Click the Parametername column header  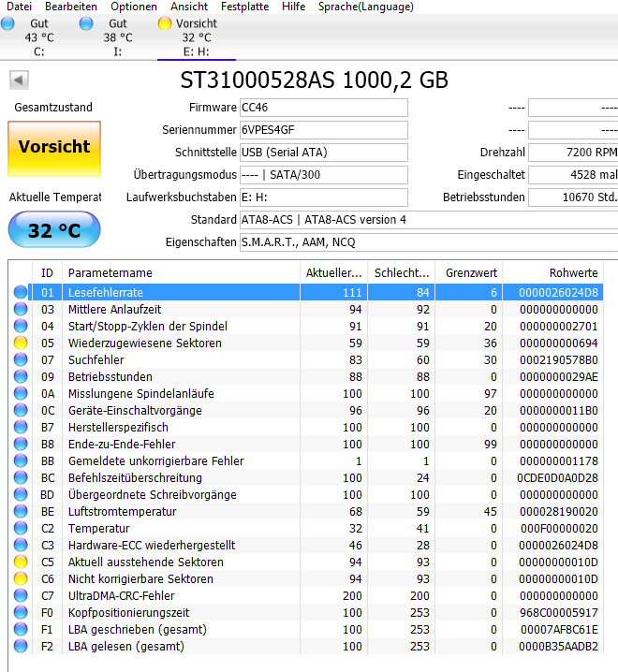coord(181,273)
